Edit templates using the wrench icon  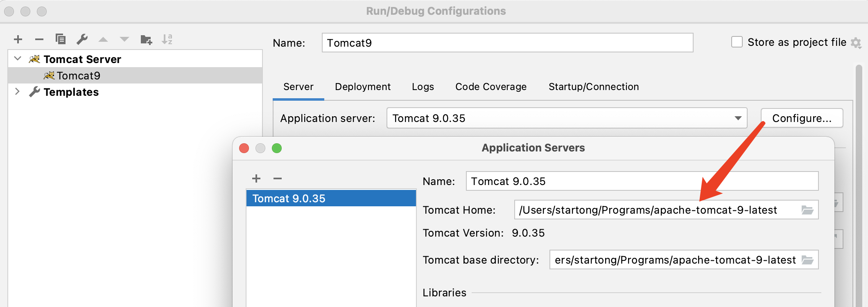[82, 39]
